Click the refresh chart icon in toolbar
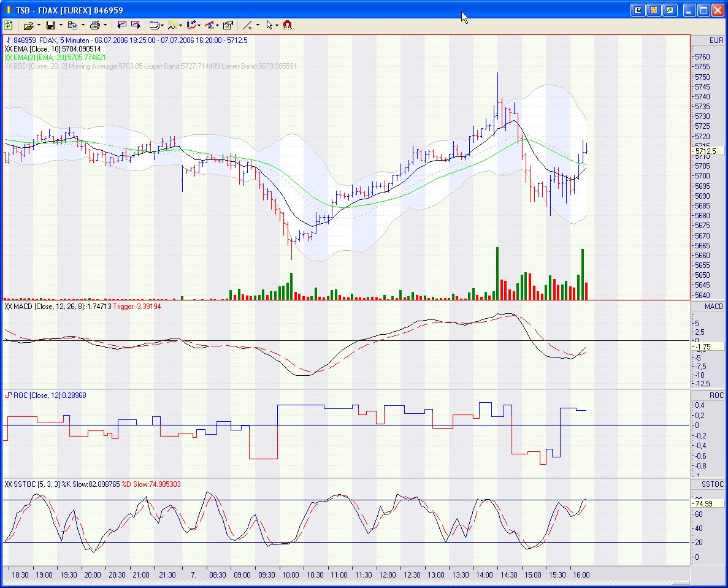The width and height of the screenshot is (728, 588). click(9, 25)
